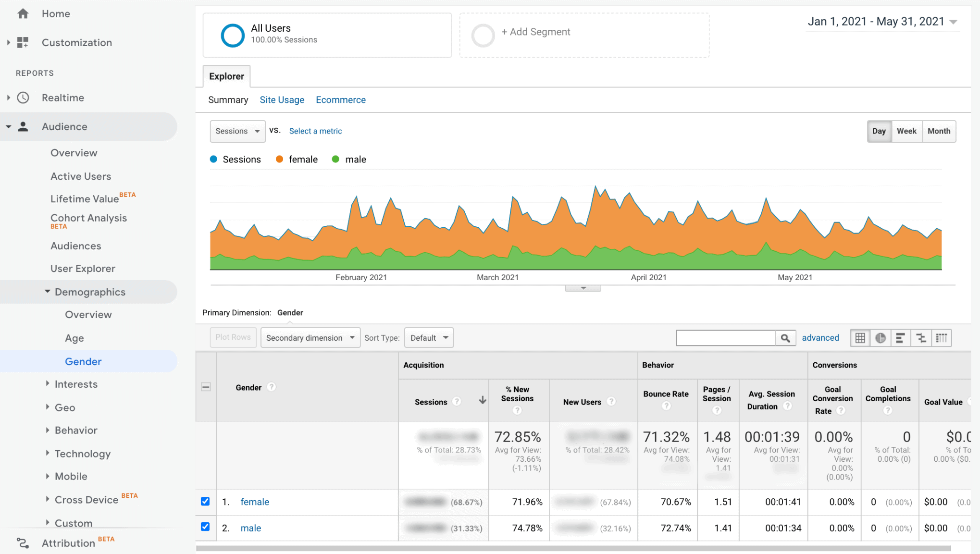Click help icon under Pages / Session
This screenshot has height=554, width=980.
point(717,410)
